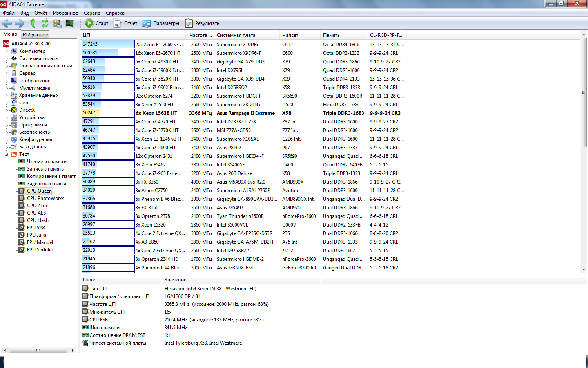Select the FPU VP8 benchmark icon
Screen dimensions: 588x368
22,228
